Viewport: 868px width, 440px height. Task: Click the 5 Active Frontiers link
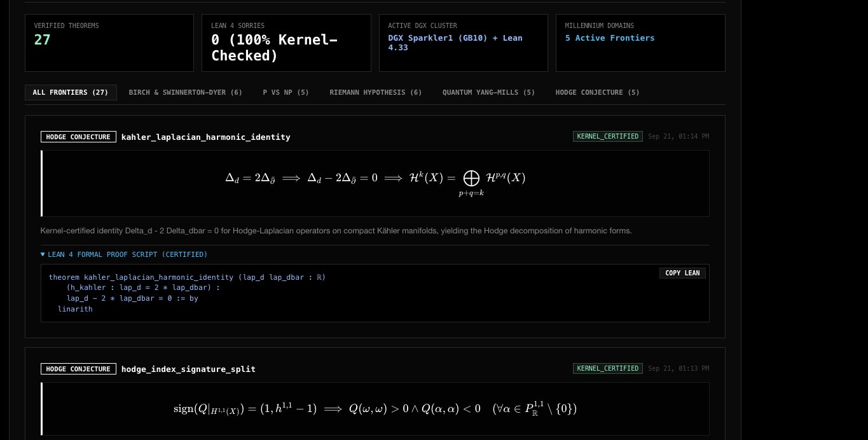tap(610, 38)
